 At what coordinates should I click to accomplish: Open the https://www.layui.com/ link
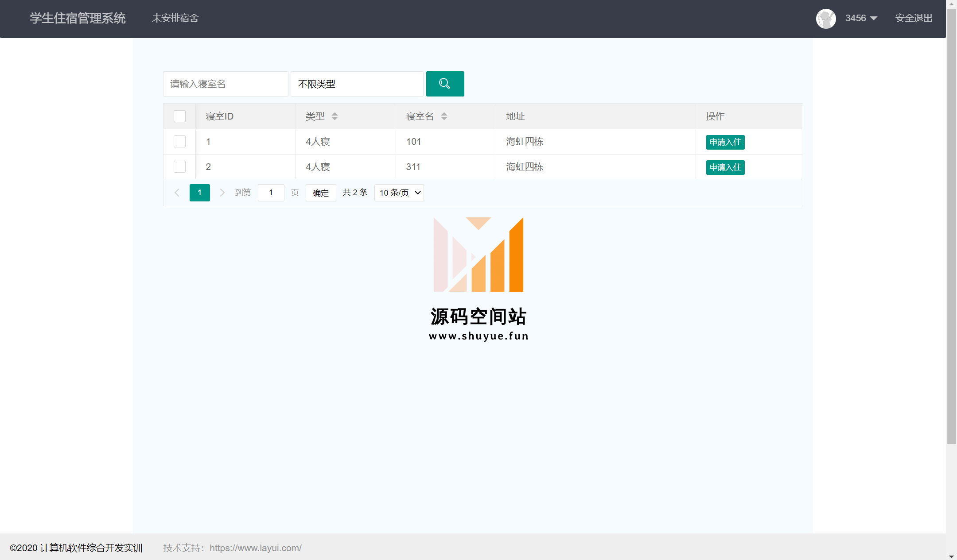pyautogui.click(x=256, y=548)
